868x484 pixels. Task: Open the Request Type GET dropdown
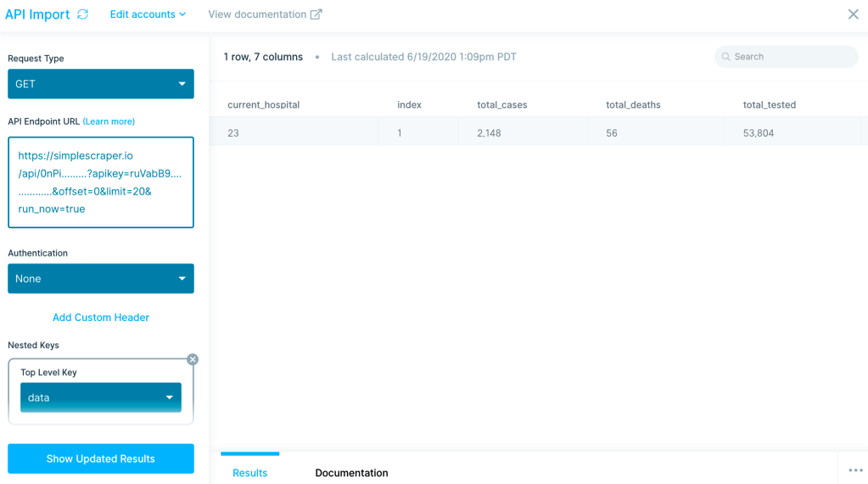(101, 84)
